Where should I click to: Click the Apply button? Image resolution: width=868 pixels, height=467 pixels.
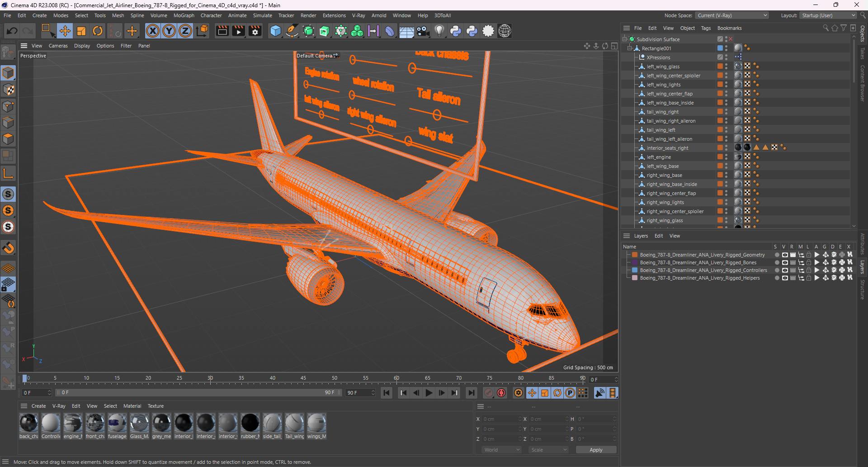596,450
